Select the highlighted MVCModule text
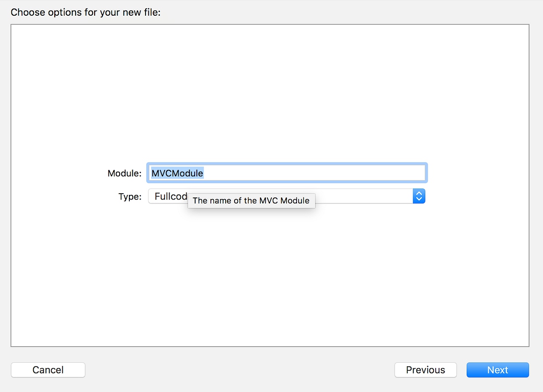This screenshot has height=392, width=543. tap(176, 173)
